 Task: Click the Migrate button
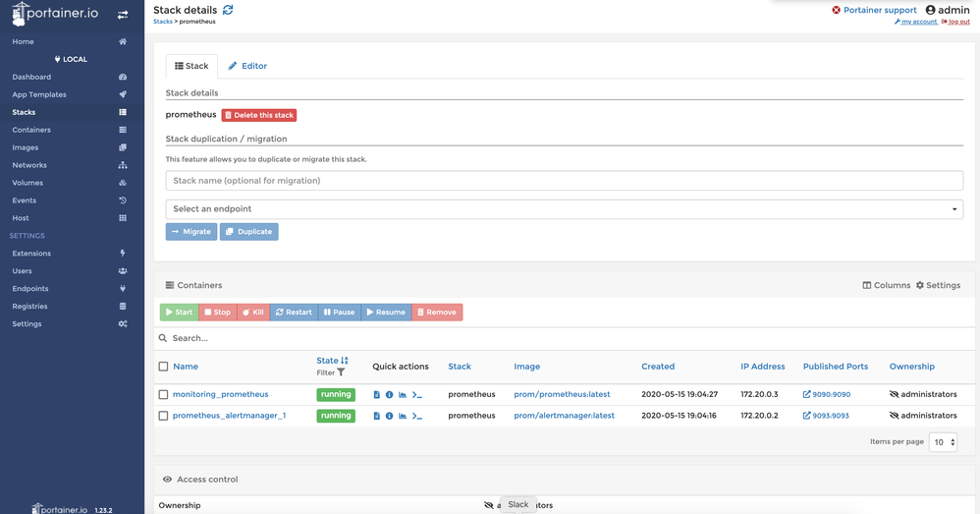191,231
